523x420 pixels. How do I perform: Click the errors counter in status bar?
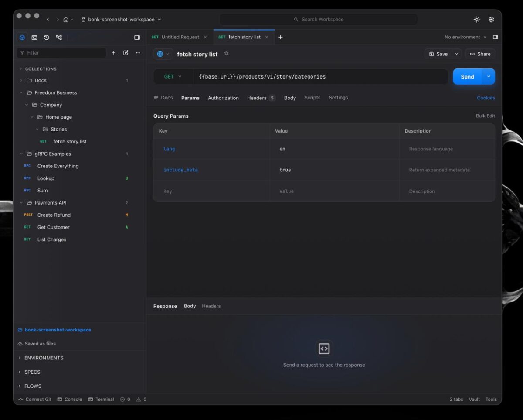125,399
